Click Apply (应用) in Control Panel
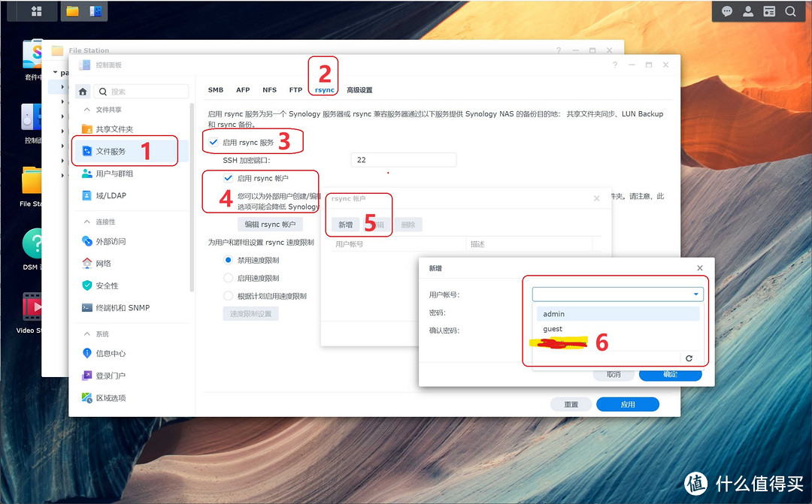This screenshot has width=812, height=504. click(x=628, y=404)
